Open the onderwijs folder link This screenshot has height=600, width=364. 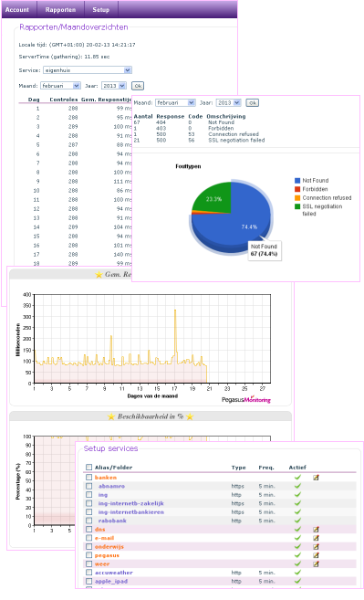tap(109, 547)
